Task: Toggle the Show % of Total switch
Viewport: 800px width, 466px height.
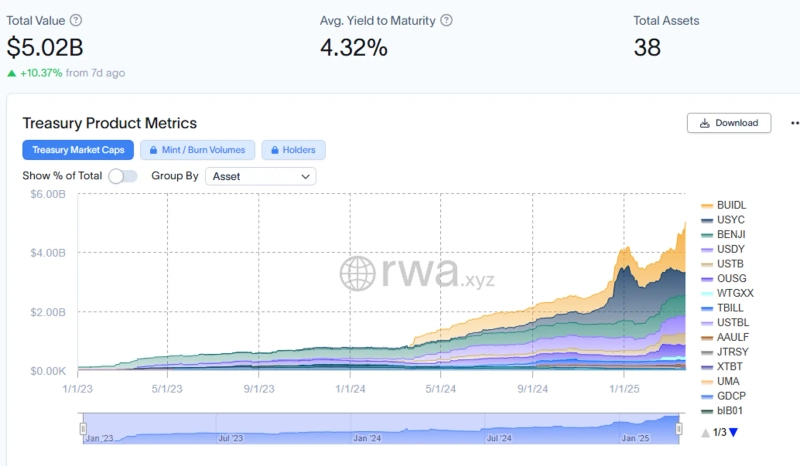Action: pyautogui.click(x=122, y=176)
